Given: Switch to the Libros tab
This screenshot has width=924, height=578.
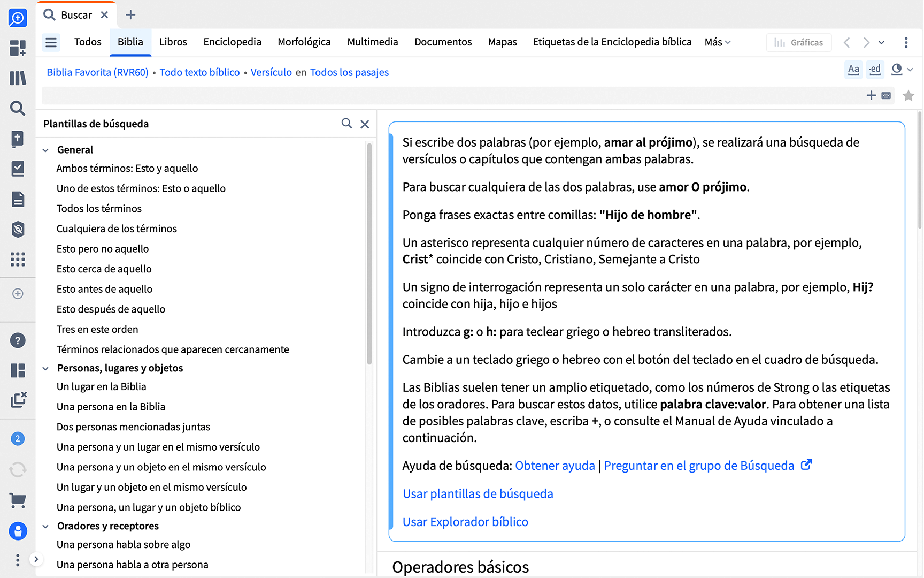Looking at the screenshot, I should coord(173,42).
